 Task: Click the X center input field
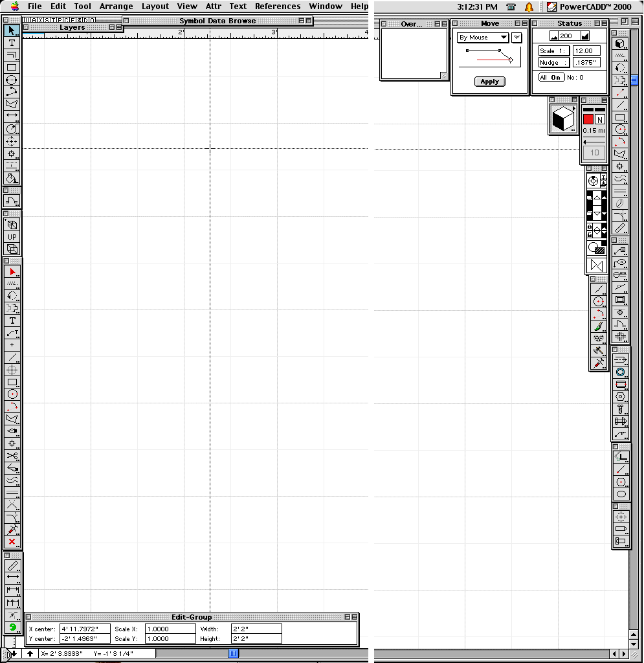tap(85, 629)
